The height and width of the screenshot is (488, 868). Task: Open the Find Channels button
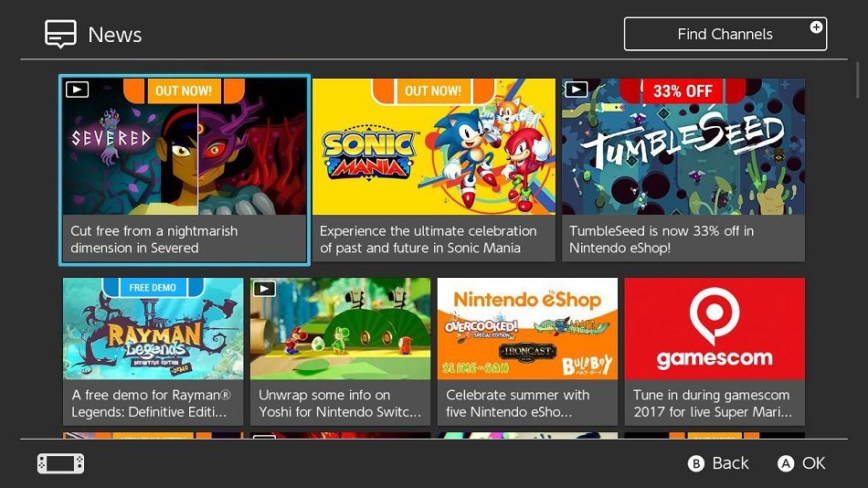[725, 34]
